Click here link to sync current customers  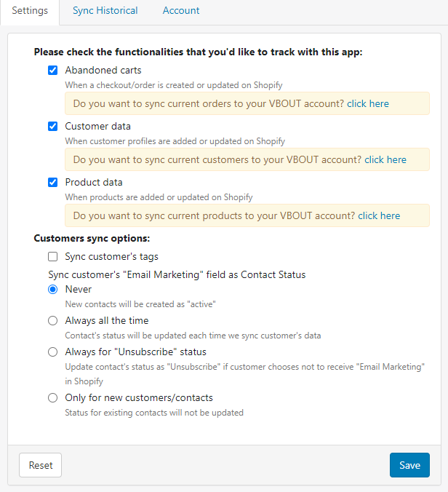385,160
